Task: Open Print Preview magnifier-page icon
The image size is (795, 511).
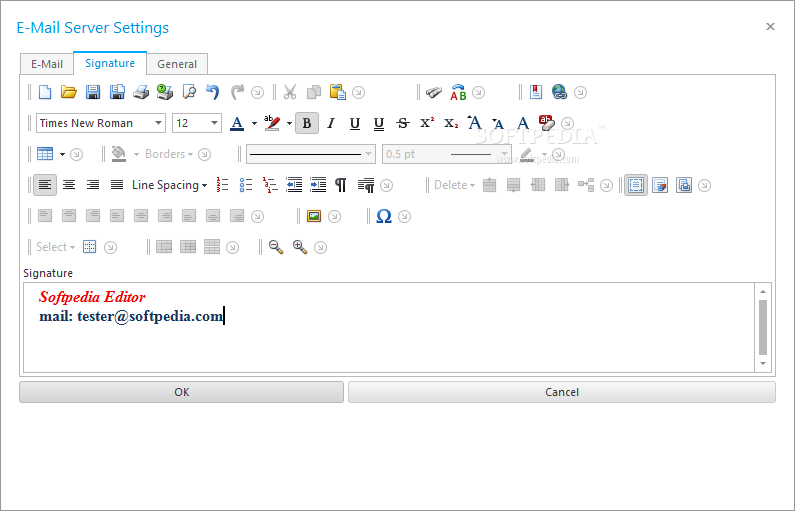Action: tap(189, 92)
